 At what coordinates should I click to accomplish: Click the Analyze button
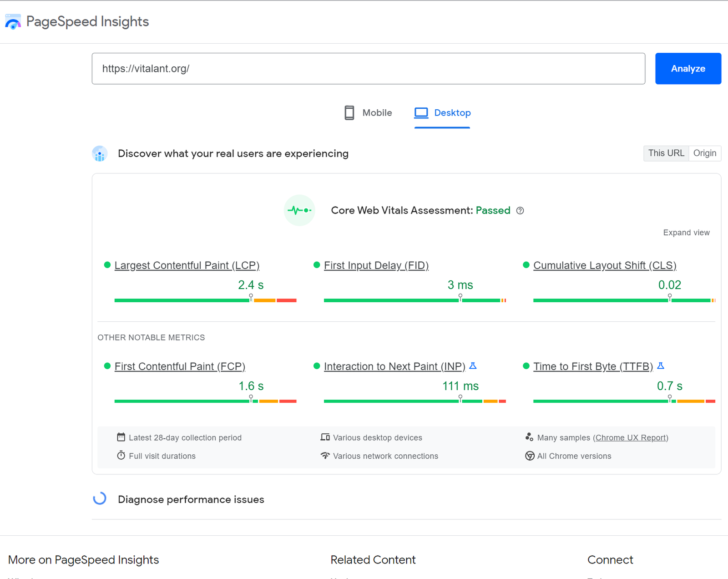coord(688,69)
